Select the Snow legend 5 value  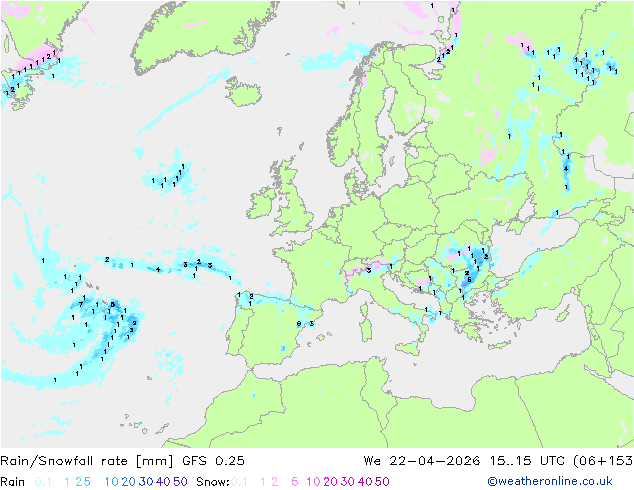295,482
